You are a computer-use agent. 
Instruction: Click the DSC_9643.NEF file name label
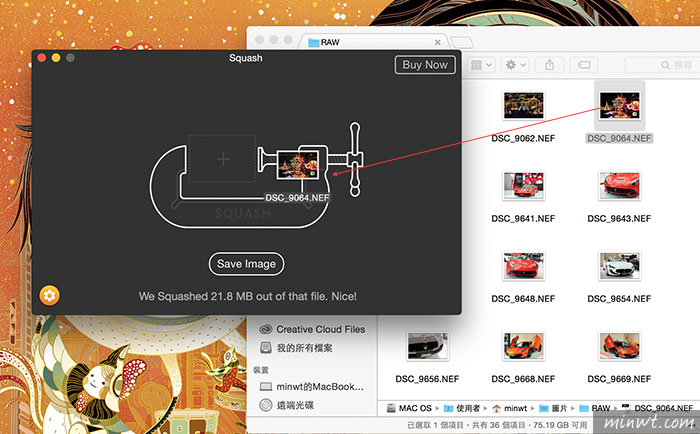tap(619, 218)
